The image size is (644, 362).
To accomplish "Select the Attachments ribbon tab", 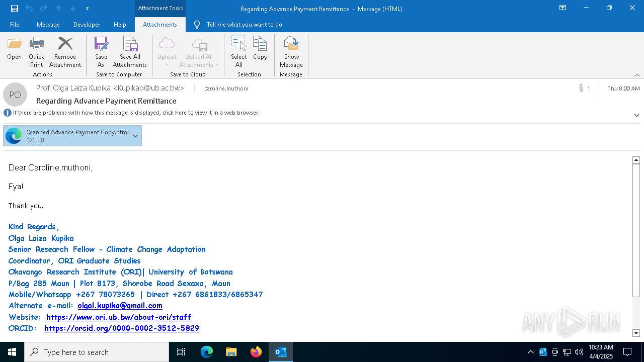I will 160,25.
